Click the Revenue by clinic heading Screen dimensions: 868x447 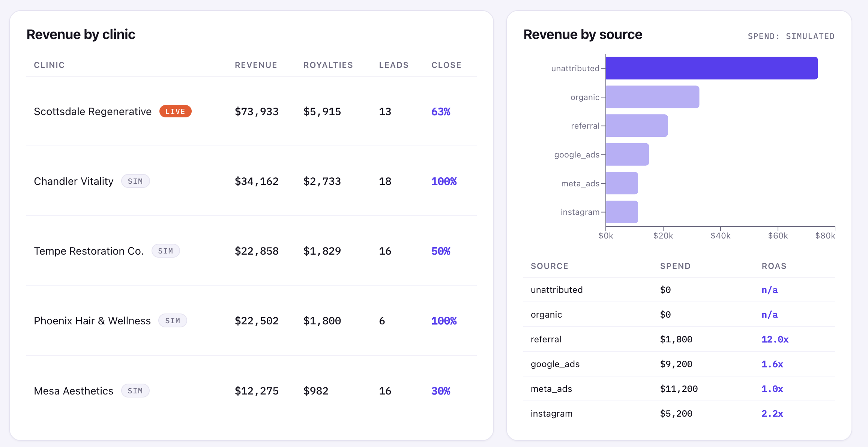[x=81, y=34]
